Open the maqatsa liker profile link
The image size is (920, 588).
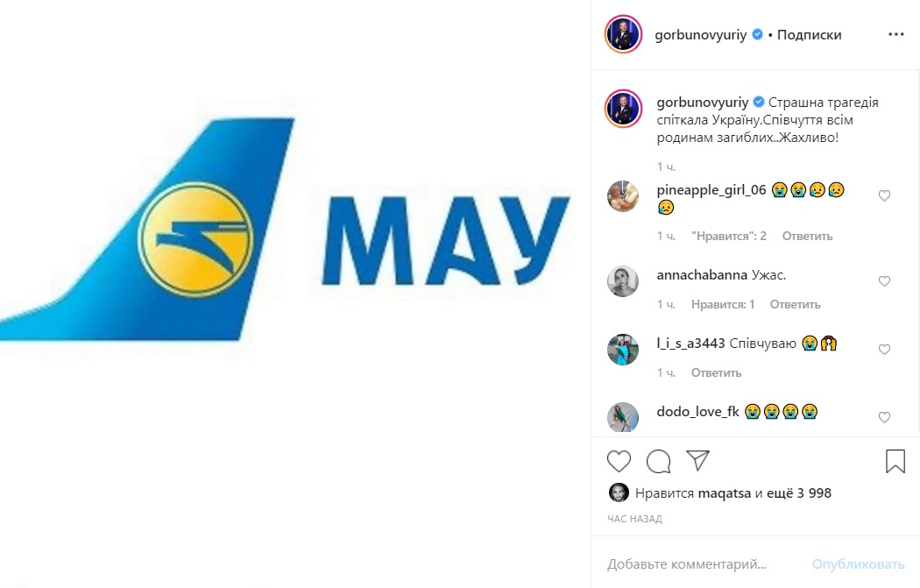(x=725, y=493)
